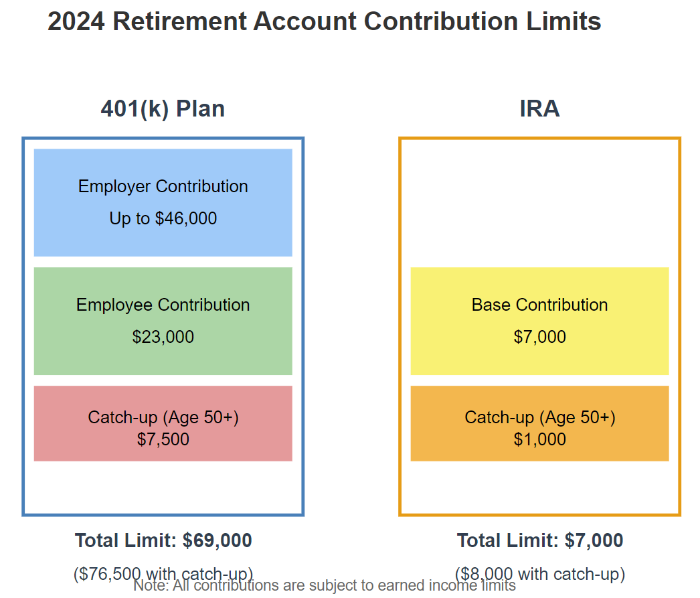Image resolution: width=700 pixels, height=598 pixels.
Task: Click the 401(k) Catch-up (Age 50+) label
Action: pos(163,417)
